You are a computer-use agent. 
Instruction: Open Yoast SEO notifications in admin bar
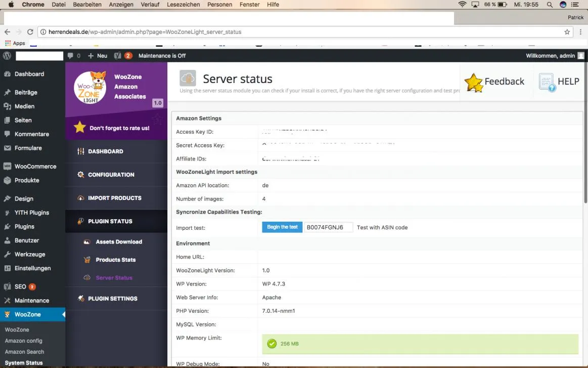pos(123,56)
